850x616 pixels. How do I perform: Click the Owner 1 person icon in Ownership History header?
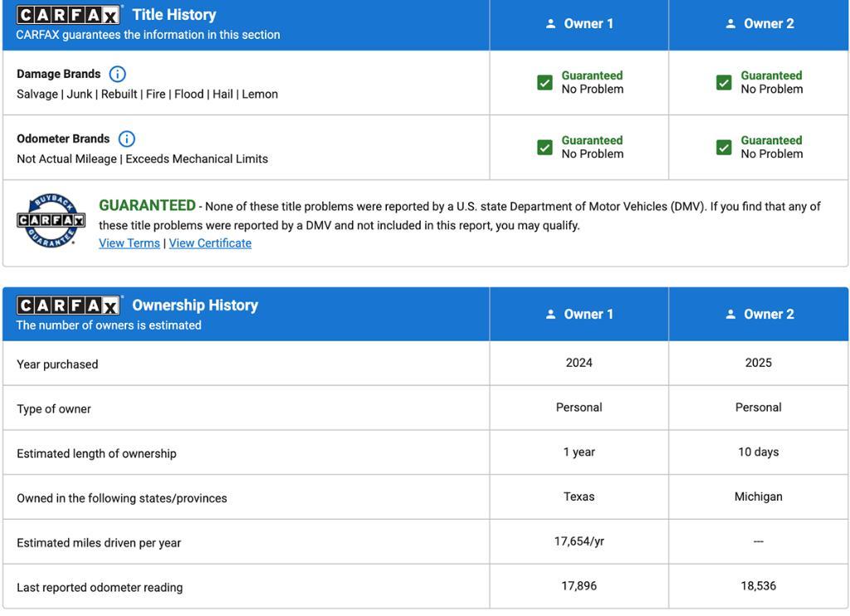(551, 314)
